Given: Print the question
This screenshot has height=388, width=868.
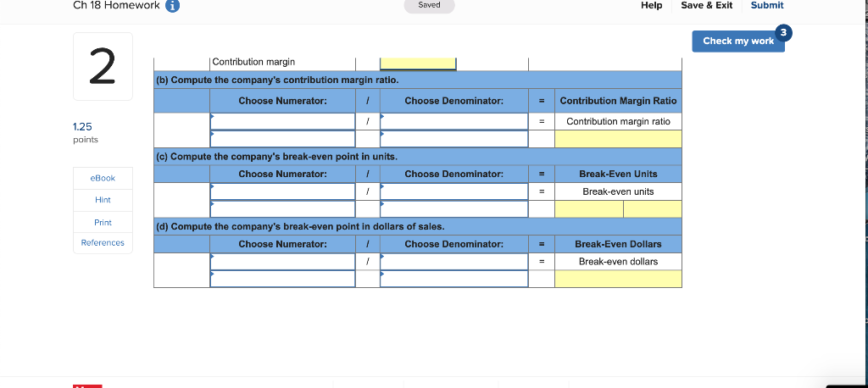Looking at the screenshot, I should (103, 222).
